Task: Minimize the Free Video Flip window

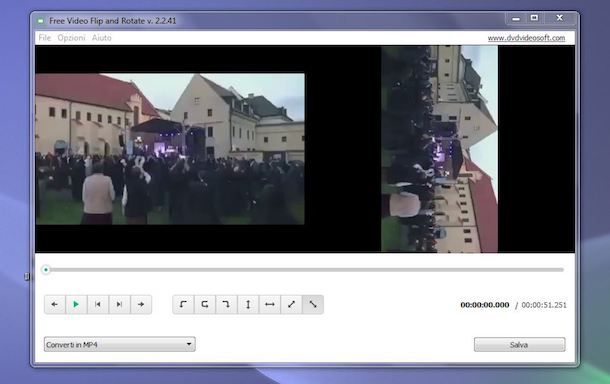Action: pos(516,18)
